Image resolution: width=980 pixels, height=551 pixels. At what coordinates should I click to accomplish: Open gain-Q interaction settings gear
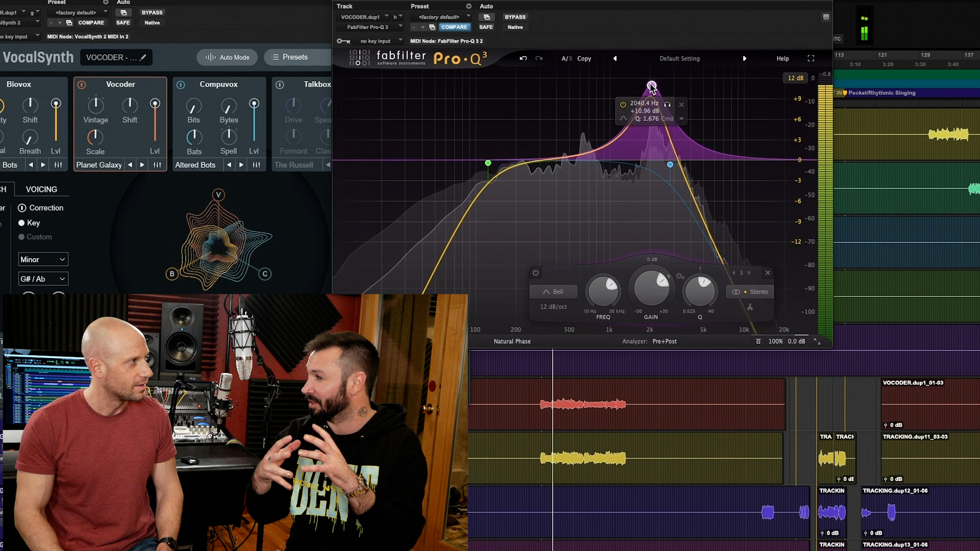coord(680,276)
